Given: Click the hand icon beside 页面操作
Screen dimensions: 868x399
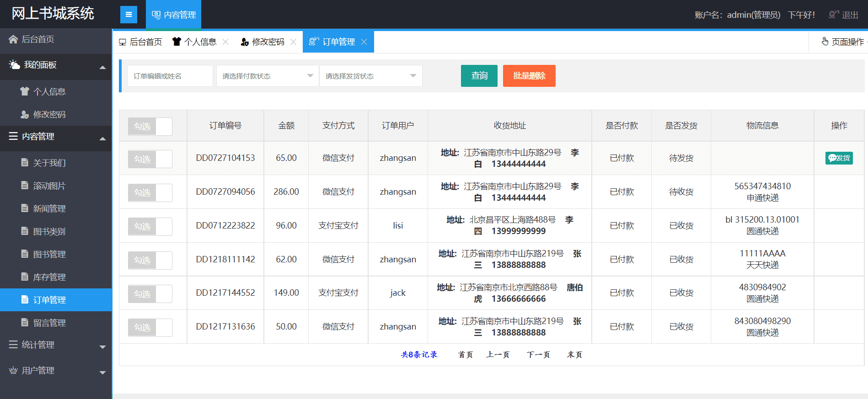Looking at the screenshot, I should (825, 42).
